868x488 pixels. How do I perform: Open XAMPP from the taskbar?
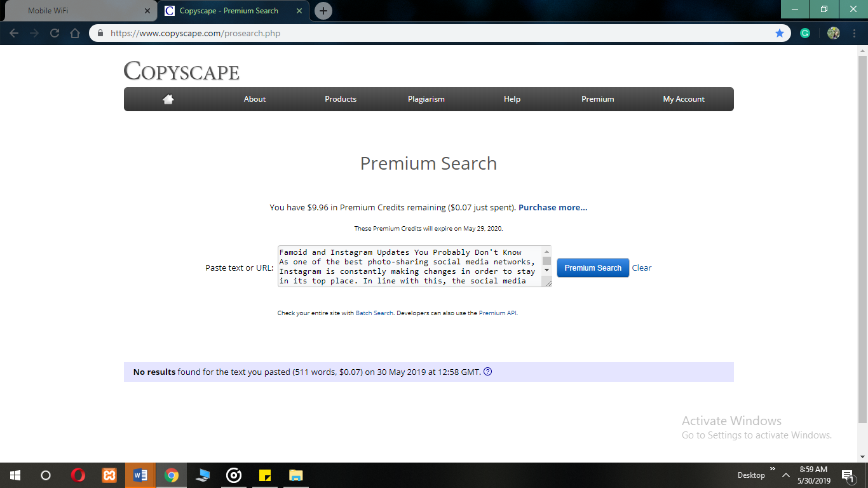tap(109, 475)
